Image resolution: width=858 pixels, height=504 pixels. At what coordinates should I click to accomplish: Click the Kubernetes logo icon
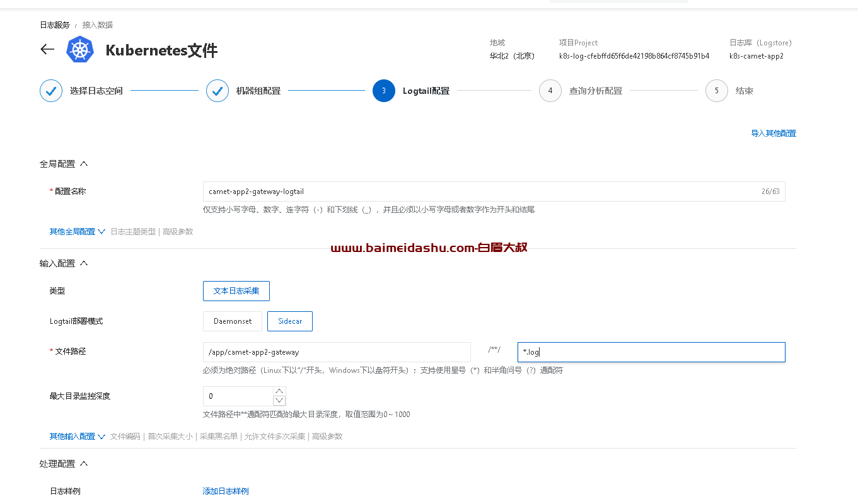pyautogui.click(x=80, y=50)
